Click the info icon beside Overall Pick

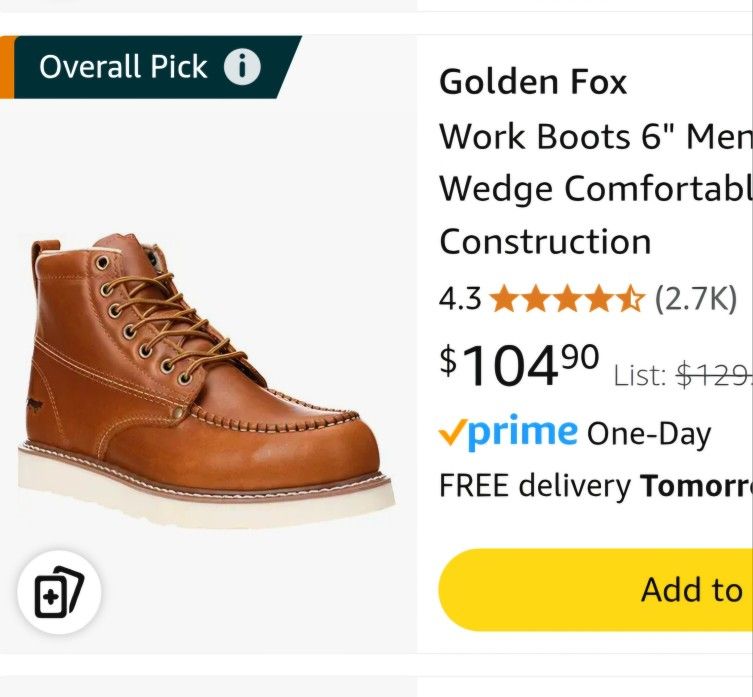pyautogui.click(x=241, y=68)
